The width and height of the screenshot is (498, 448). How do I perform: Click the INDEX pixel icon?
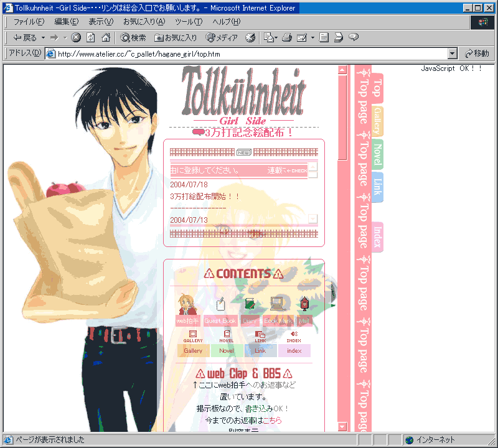tap(294, 336)
